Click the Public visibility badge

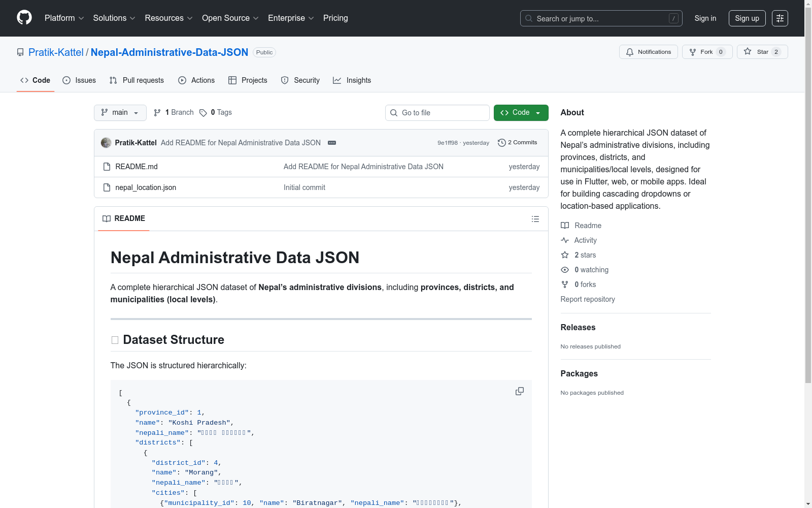click(x=264, y=52)
